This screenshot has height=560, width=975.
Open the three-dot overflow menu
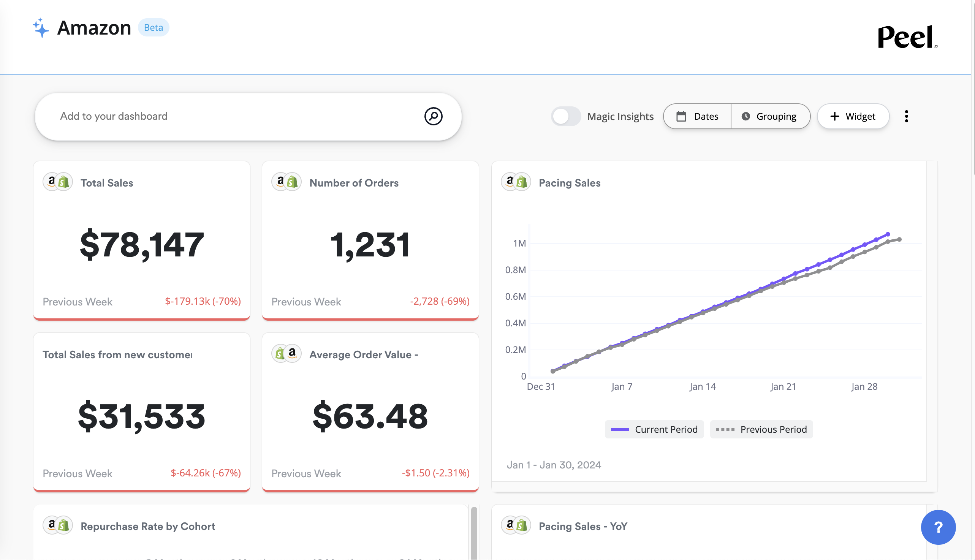[906, 116]
